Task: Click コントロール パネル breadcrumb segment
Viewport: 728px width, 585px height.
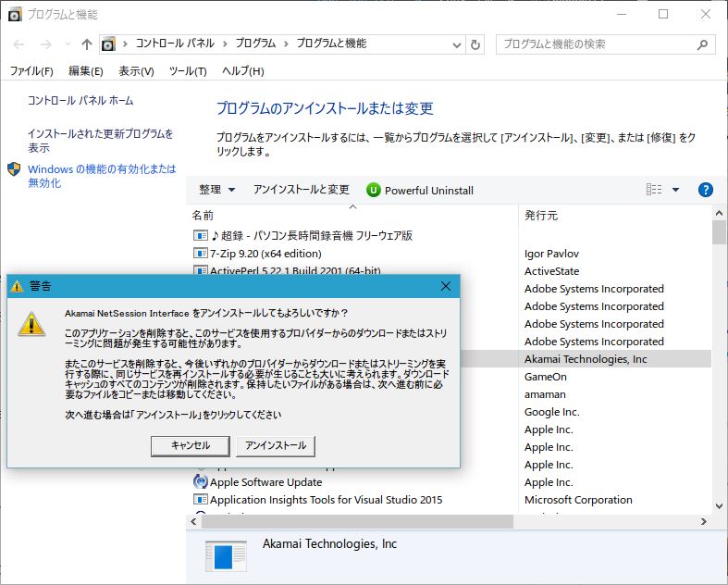Action: (x=175, y=44)
